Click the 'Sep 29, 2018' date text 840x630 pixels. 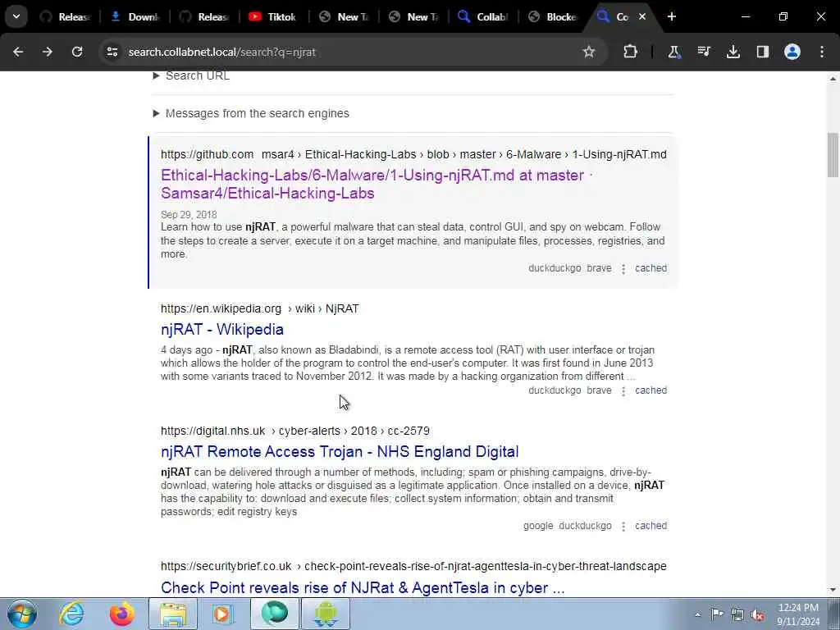(189, 214)
